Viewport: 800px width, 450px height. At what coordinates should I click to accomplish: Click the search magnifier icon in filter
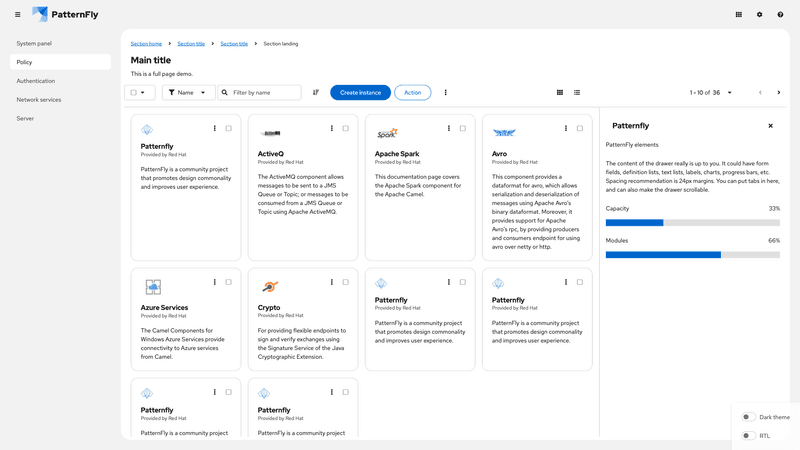[224, 92]
